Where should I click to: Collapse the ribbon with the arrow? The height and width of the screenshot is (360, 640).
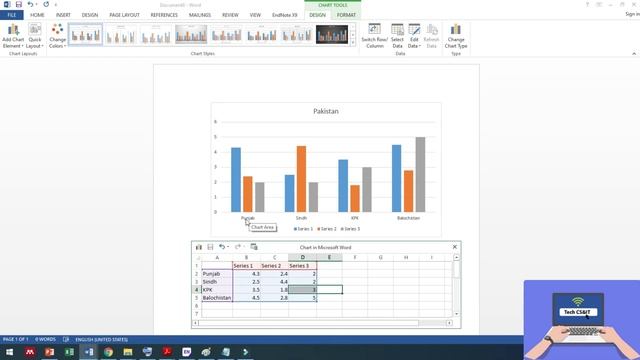tap(634, 53)
